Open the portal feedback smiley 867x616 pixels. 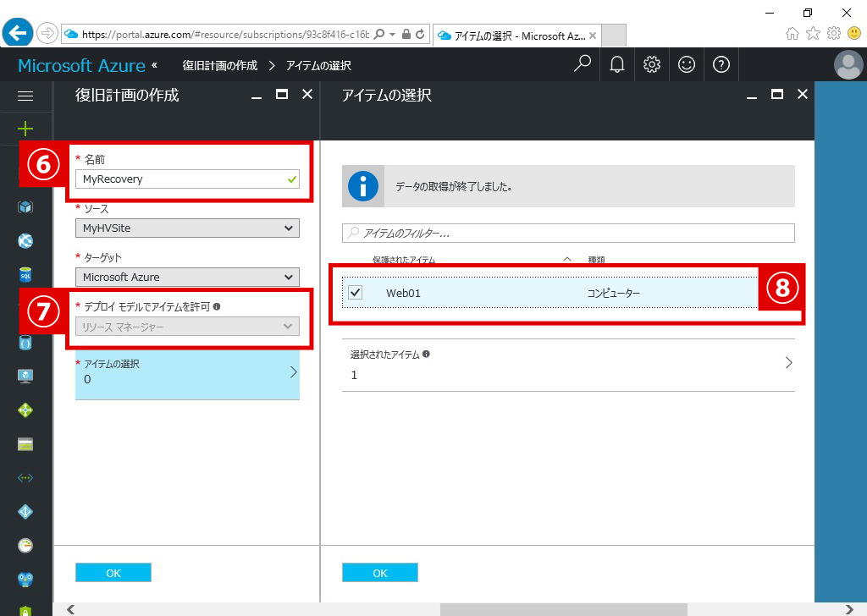[686, 64]
